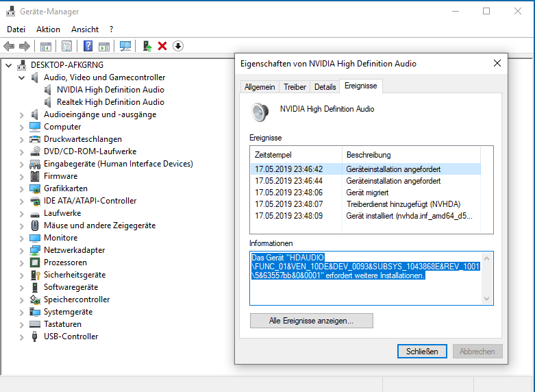Image resolution: width=535 pixels, height=392 pixels.
Task: Open the Properties toolbar icon
Action: coord(67,46)
